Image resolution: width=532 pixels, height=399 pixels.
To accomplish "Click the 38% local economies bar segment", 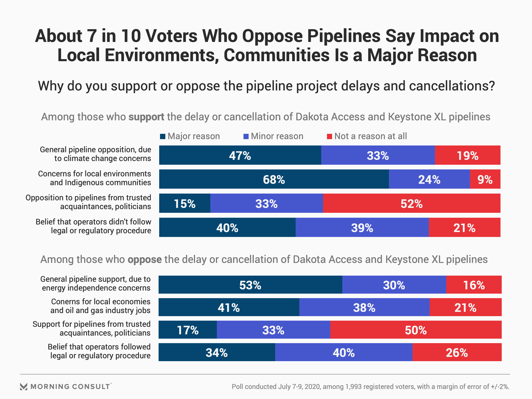I will click(364, 307).
